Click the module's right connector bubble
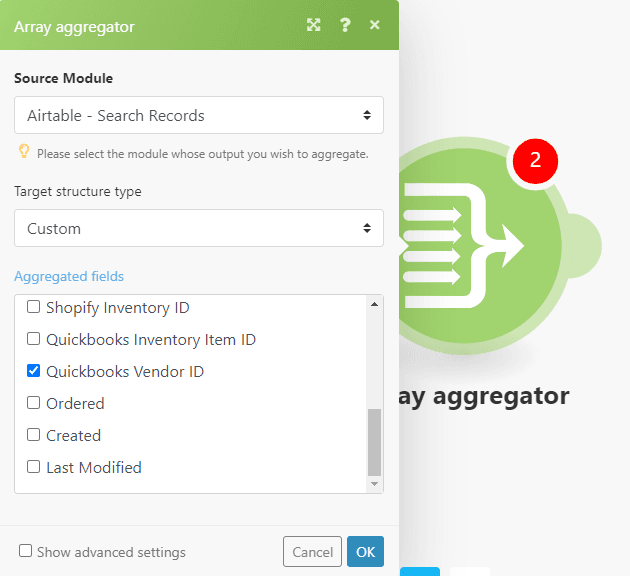This screenshot has height=576, width=630. click(x=583, y=244)
